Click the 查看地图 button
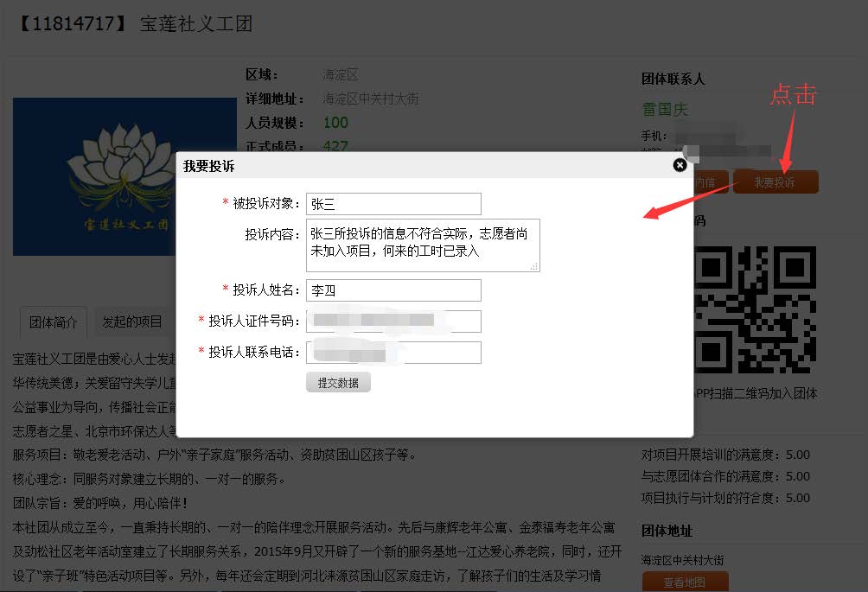The width and height of the screenshot is (868, 592). (x=685, y=582)
